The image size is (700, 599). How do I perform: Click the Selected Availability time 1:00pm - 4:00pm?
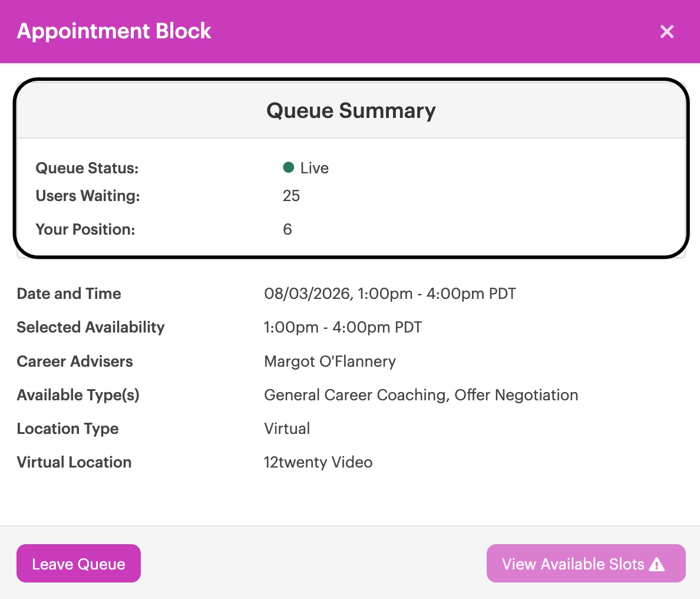(x=343, y=327)
